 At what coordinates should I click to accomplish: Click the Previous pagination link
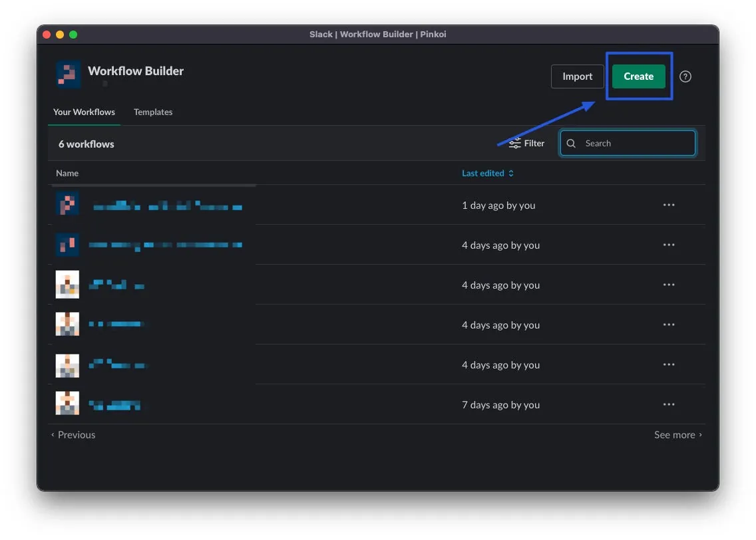74,435
